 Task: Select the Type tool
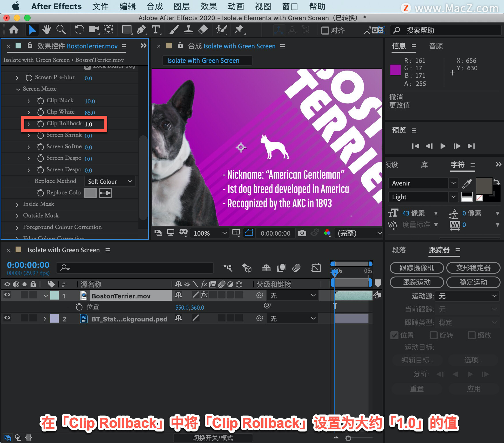(x=156, y=30)
